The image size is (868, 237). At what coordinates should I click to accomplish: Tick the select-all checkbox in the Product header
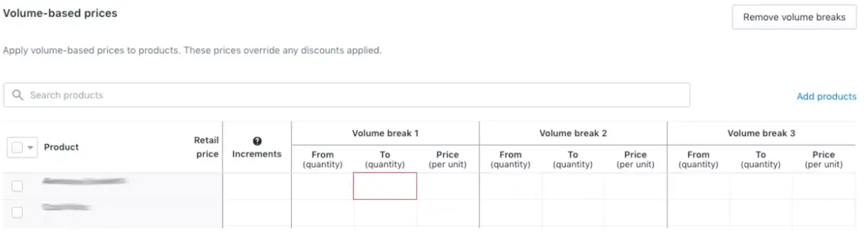click(17, 147)
